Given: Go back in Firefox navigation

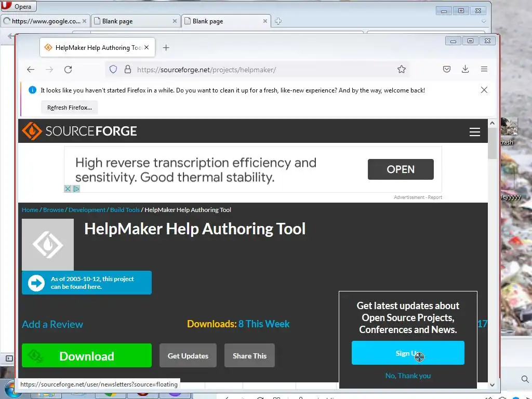Looking at the screenshot, I should click(x=31, y=70).
